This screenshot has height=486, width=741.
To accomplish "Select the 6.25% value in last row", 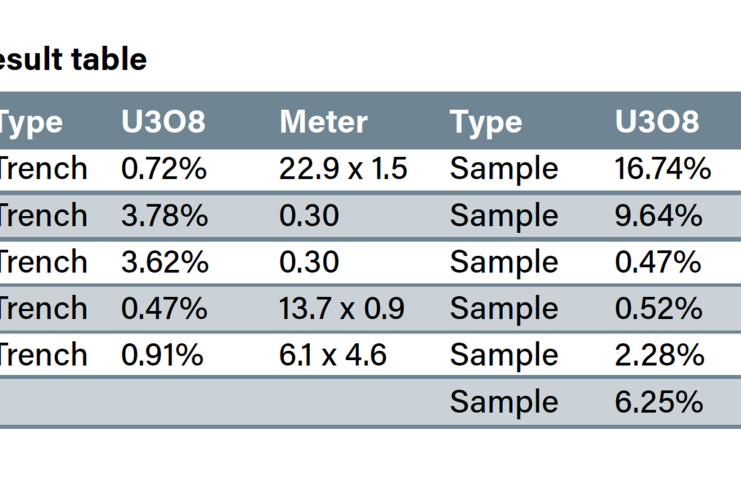I will coord(658,402).
